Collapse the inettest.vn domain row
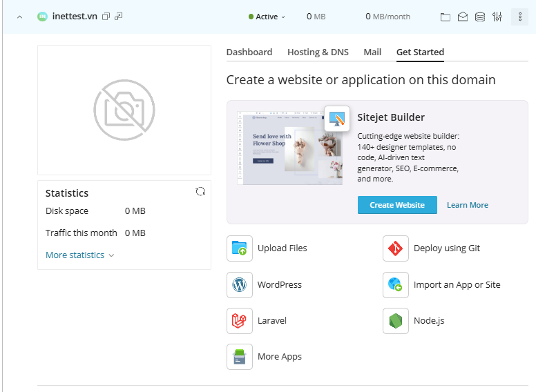 click(x=20, y=17)
